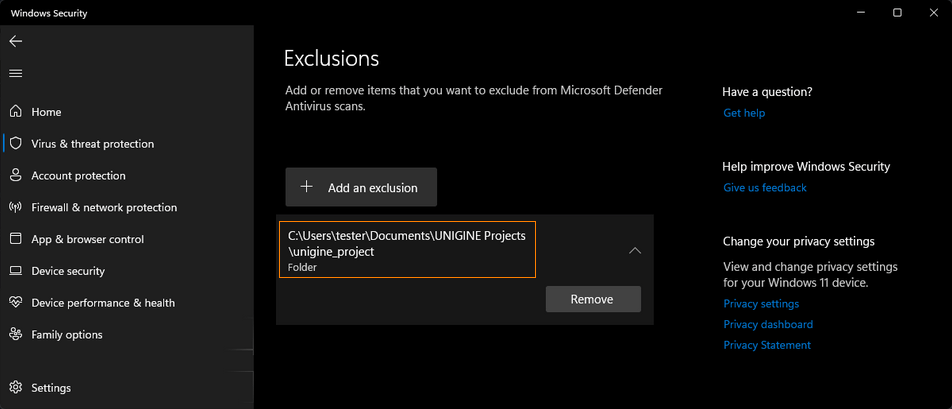The height and width of the screenshot is (409, 952).
Task: Open the hamburger navigation menu
Action: tap(15, 73)
